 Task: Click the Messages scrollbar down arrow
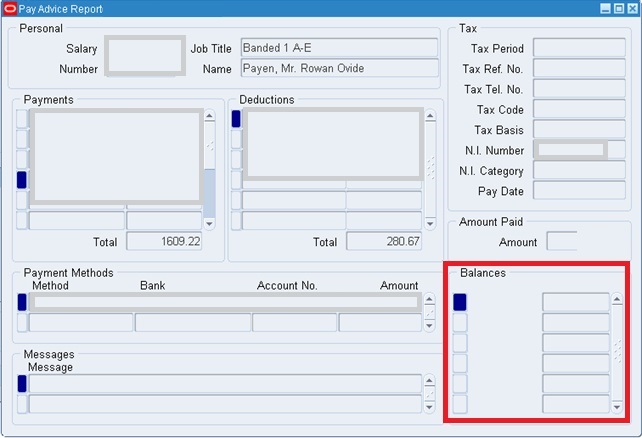tap(429, 407)
